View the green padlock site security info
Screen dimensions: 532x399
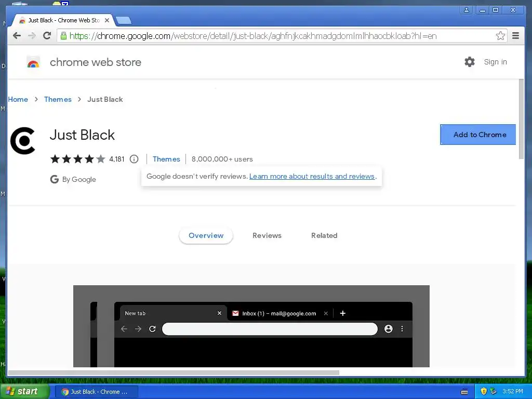(x=63, y=36)
